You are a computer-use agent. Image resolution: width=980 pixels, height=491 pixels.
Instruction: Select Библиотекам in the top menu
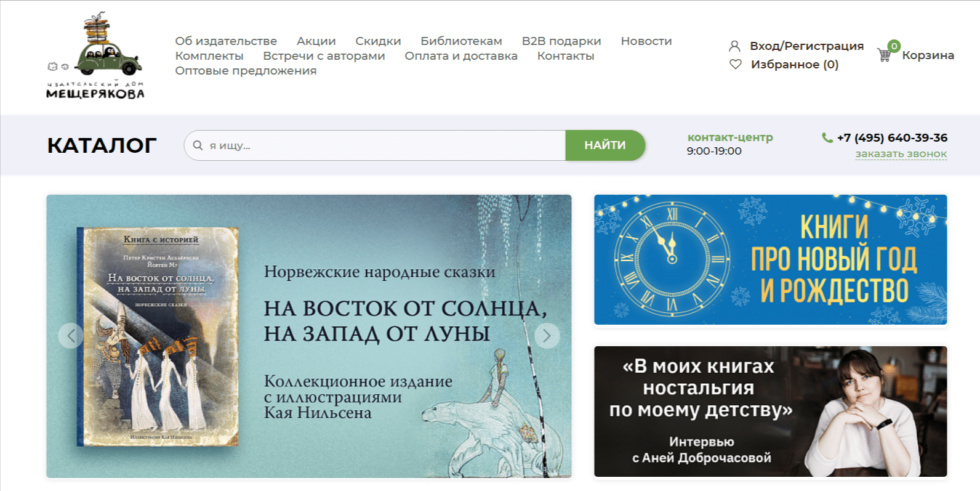point(461,41)
